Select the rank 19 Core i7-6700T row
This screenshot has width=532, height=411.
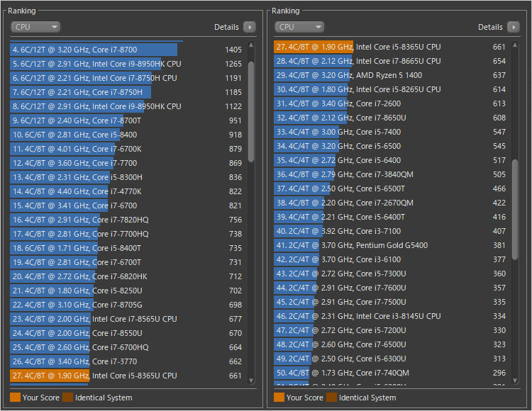point(126,262)
